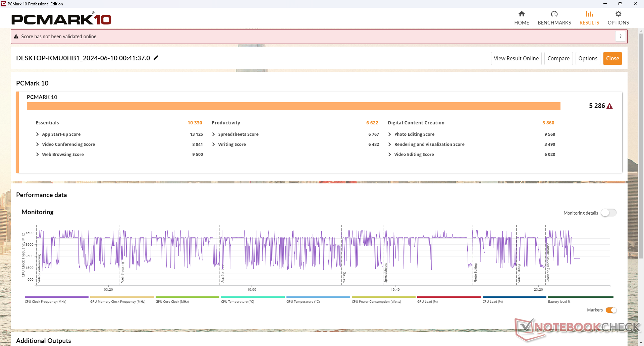The width and height of the screenshot is (644, 346).
Task: Click the alert icon in validation banner
Action: tap(16, 37)
